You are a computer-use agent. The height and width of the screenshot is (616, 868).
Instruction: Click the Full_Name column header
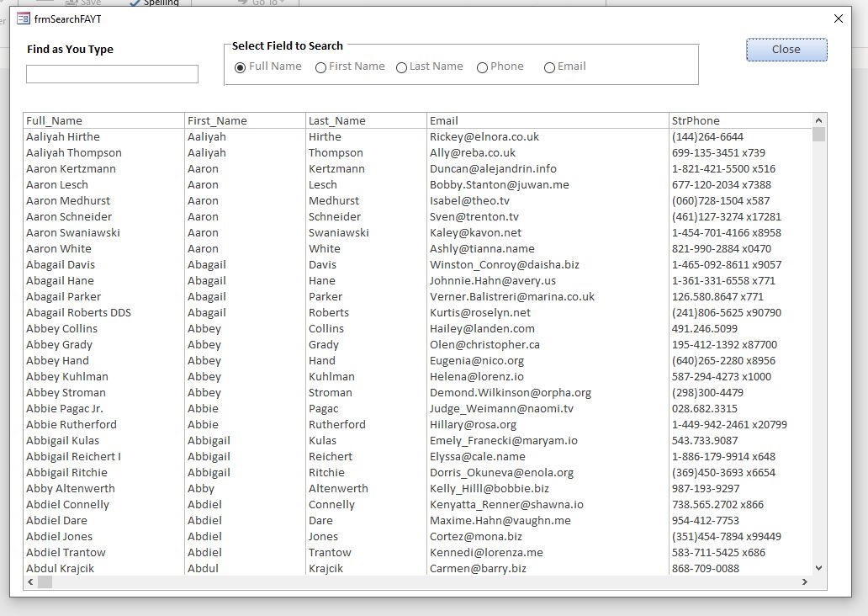click(x=54, y=120)
